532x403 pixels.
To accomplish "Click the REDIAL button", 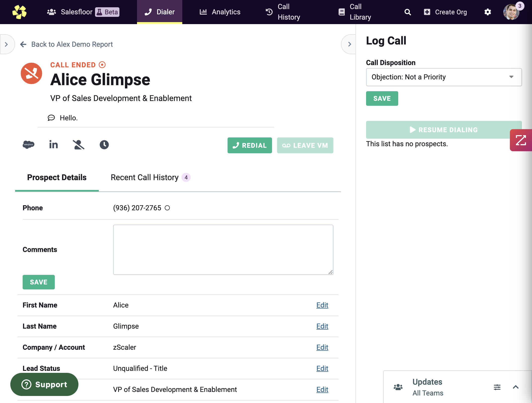I will [x=250, y=145].
